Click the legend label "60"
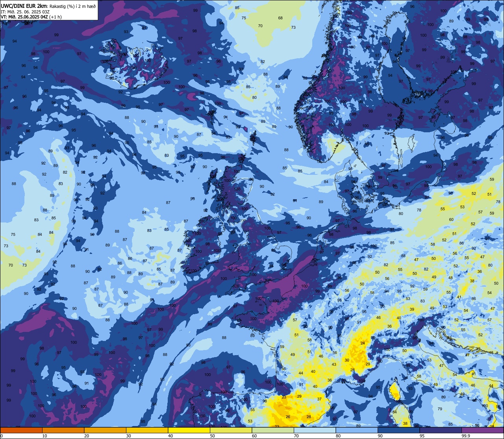 point(254,436)
